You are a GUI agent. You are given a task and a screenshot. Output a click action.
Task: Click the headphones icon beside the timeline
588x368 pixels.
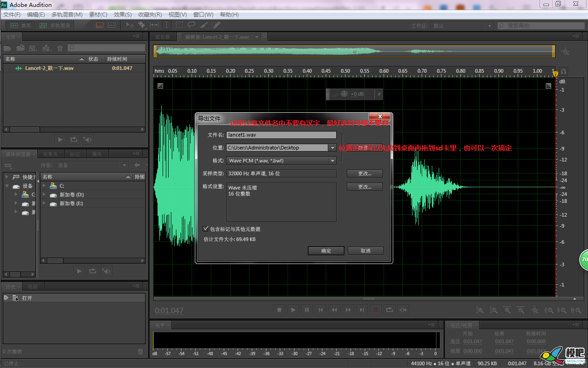564,71
